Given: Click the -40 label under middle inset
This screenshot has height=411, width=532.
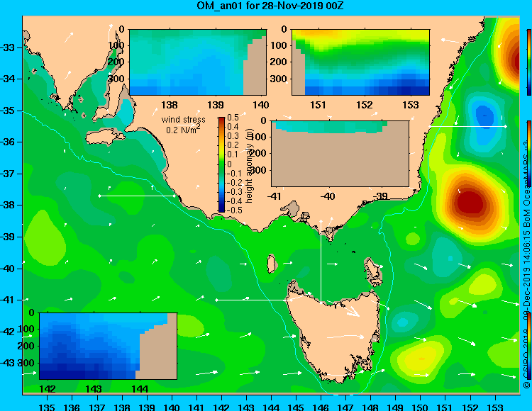Looking at the screenshot, I should [328, 196].
